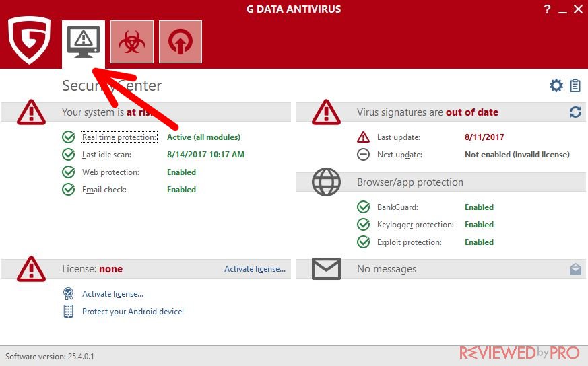Click the Last update warning icon

[x=363, y=137]
